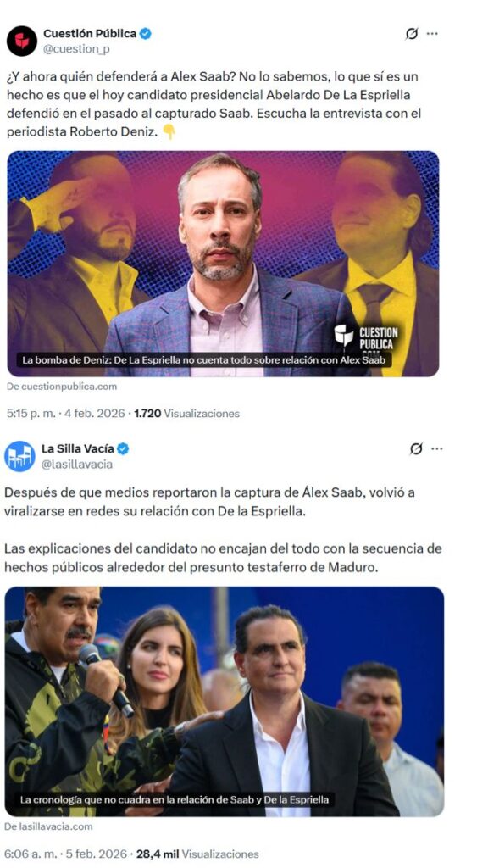This screenshot has width=477, height=868.
Task: Click the Grok icon on La Silla Vacía tweet
Action: [416, 449]
